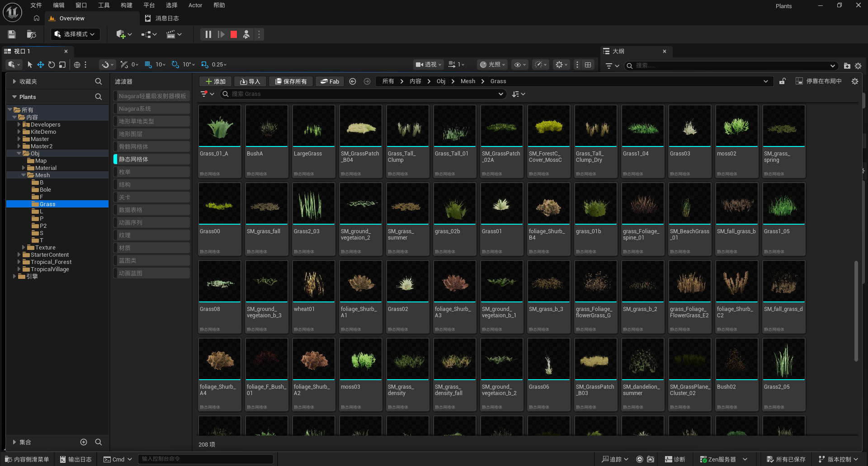Open Unreal Engine logo home
The height and width of the screenshot is (466, 868).
pyautogui.click(x=13, y=12)
